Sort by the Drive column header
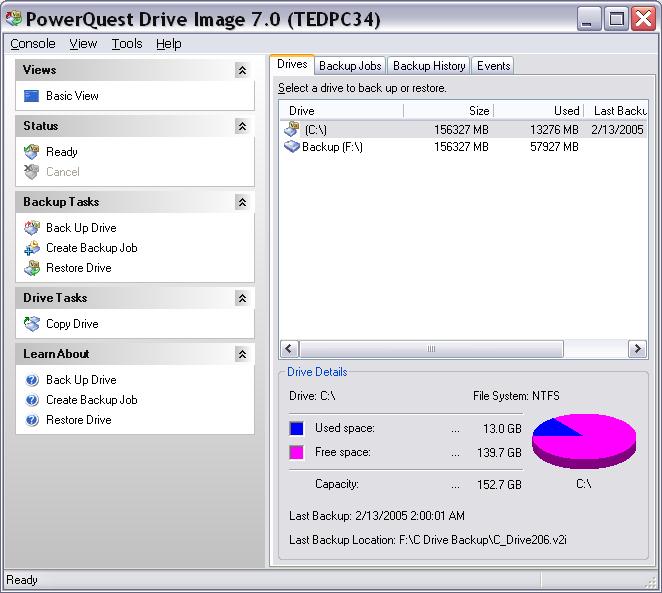 coord(341,111)
